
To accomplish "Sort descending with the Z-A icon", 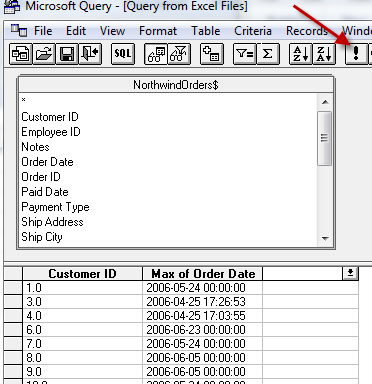I will (324, 54).
